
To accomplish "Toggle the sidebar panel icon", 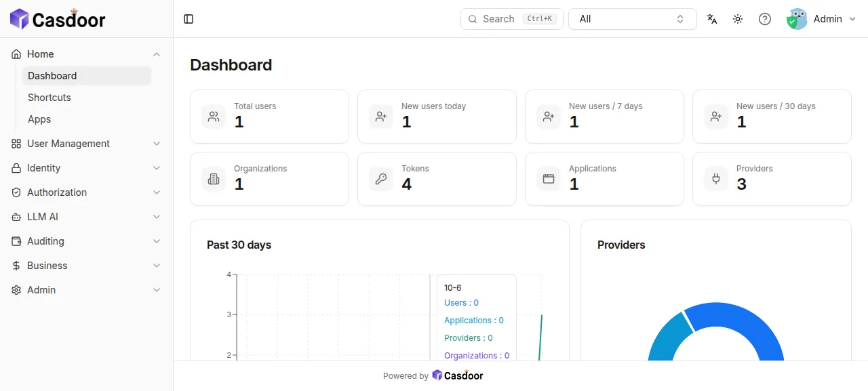I will click(189, 19).
